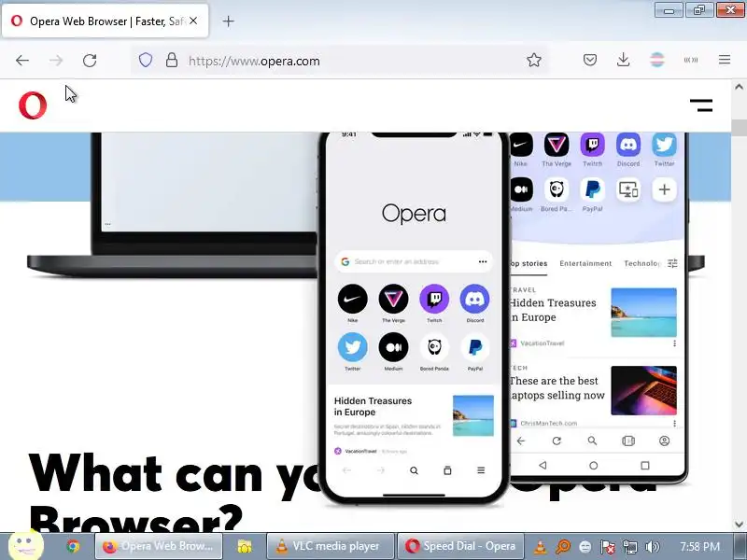
Task: Click the three-dot icon in iPhone search bar
Action: [483, 261]
